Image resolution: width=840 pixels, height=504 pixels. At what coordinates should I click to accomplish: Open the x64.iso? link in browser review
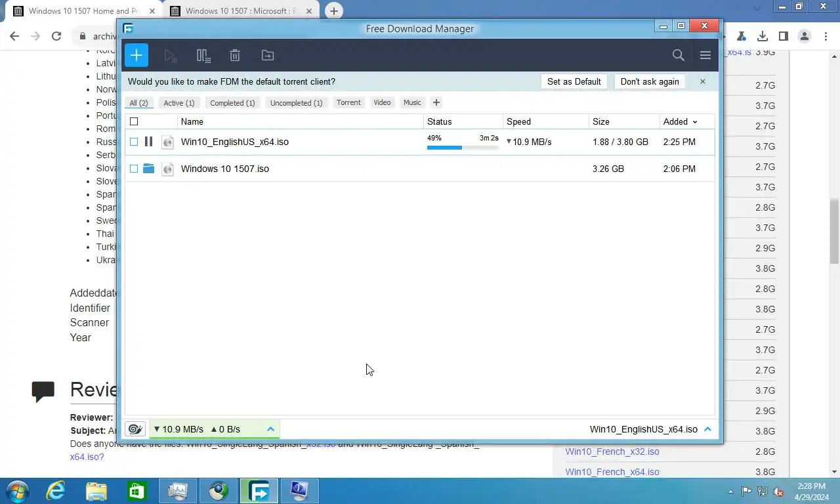(87, 457)
